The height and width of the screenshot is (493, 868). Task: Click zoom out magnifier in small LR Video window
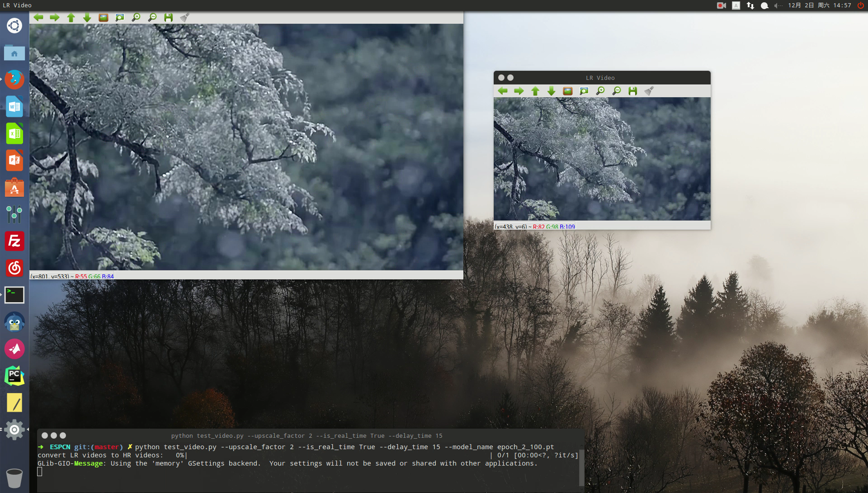click(x=616, y=91)
